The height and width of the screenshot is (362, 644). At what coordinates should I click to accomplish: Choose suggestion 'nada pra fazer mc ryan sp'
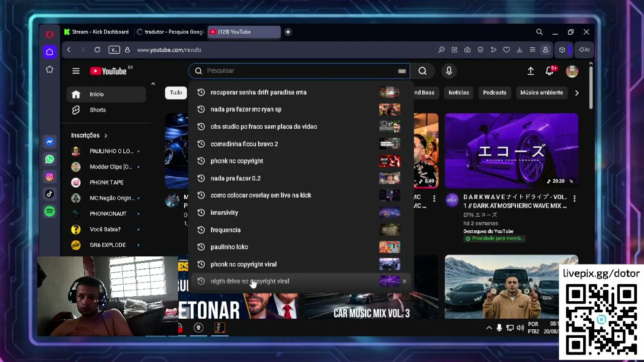point(300,110)
